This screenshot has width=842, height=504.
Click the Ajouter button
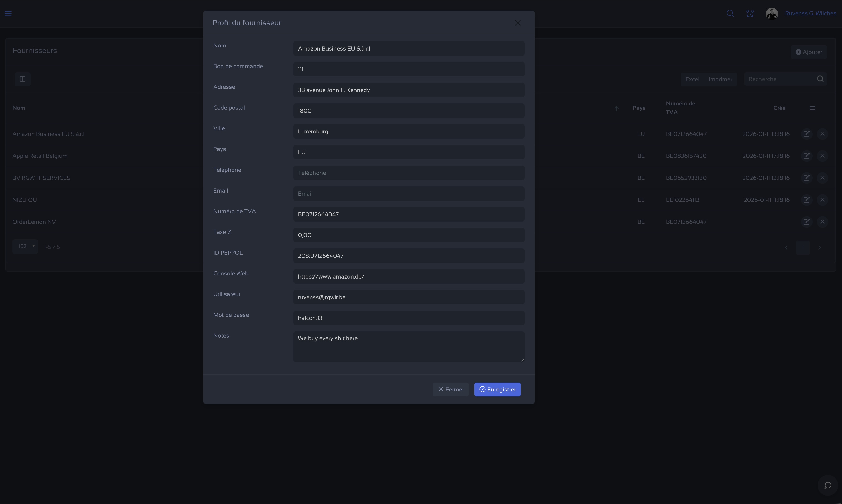click(809, 52)
